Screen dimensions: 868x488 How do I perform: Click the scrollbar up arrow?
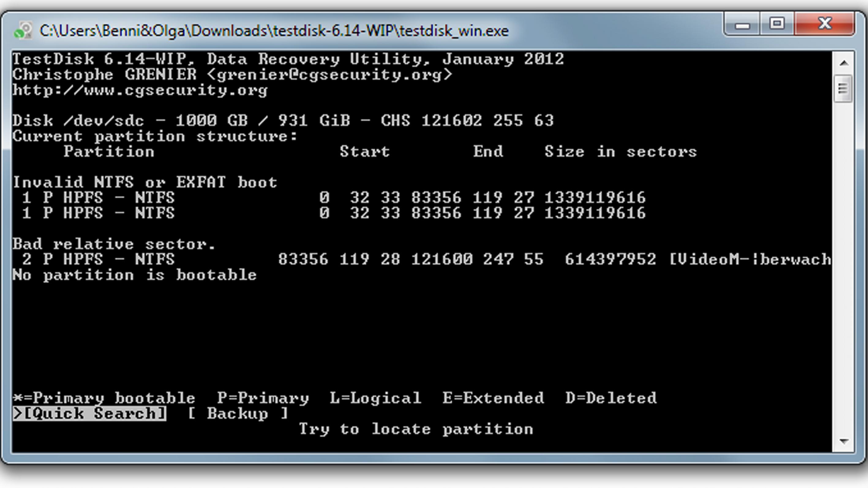[844, 63]
